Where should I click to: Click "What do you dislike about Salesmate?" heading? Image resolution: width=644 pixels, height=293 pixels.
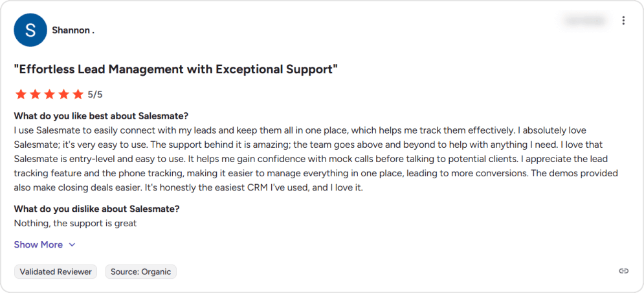coord(96,209)
